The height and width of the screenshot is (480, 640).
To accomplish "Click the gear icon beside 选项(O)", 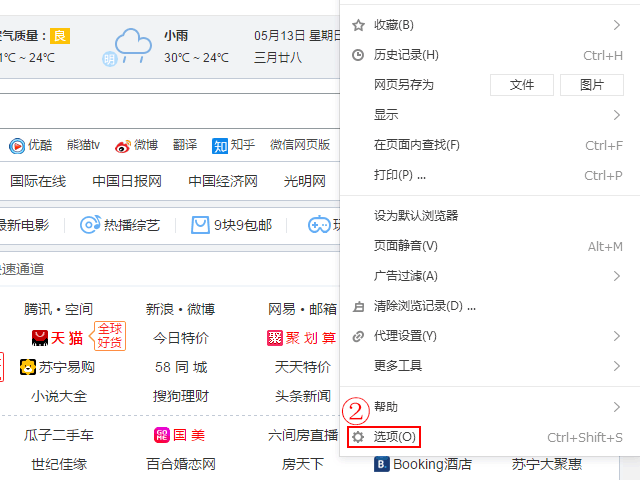I will coord(358,437).
